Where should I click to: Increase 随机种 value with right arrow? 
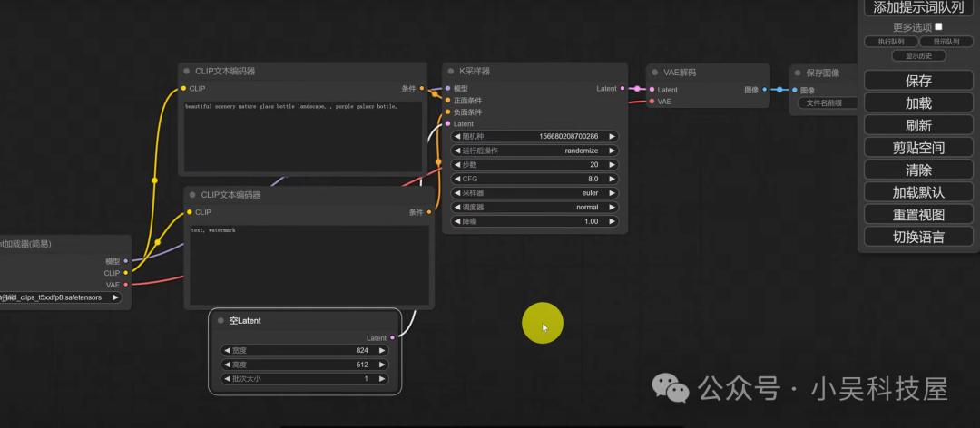[612, 136]
